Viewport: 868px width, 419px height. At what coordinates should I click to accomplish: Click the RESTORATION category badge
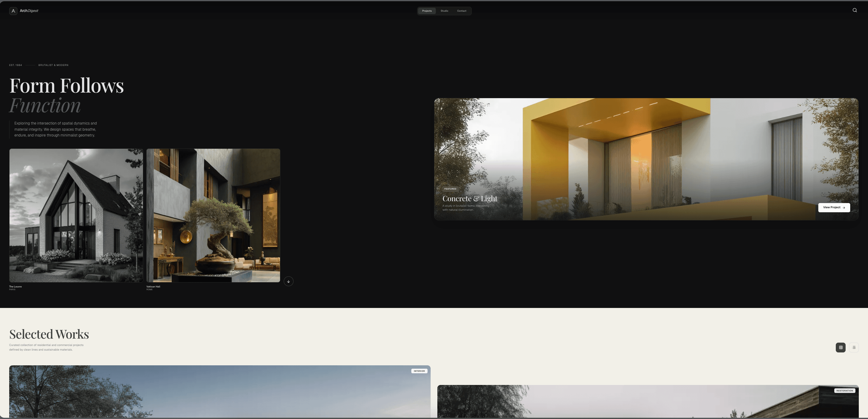coord(844,391)
